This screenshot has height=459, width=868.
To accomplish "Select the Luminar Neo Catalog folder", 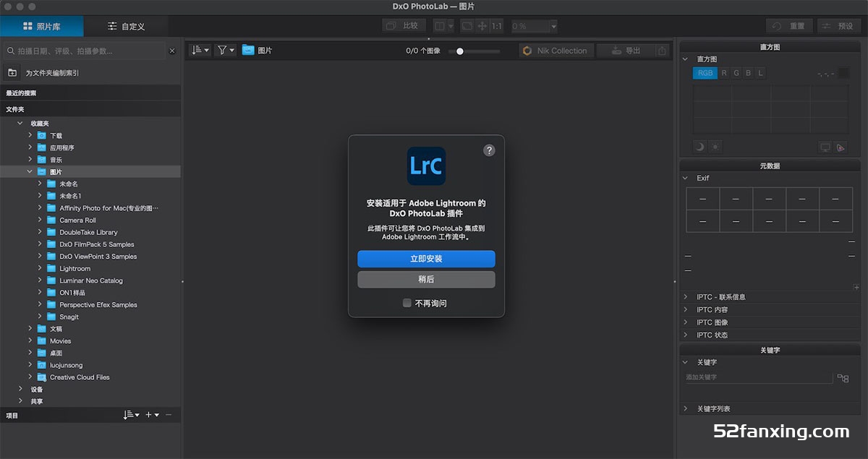I will click(90, 280).
